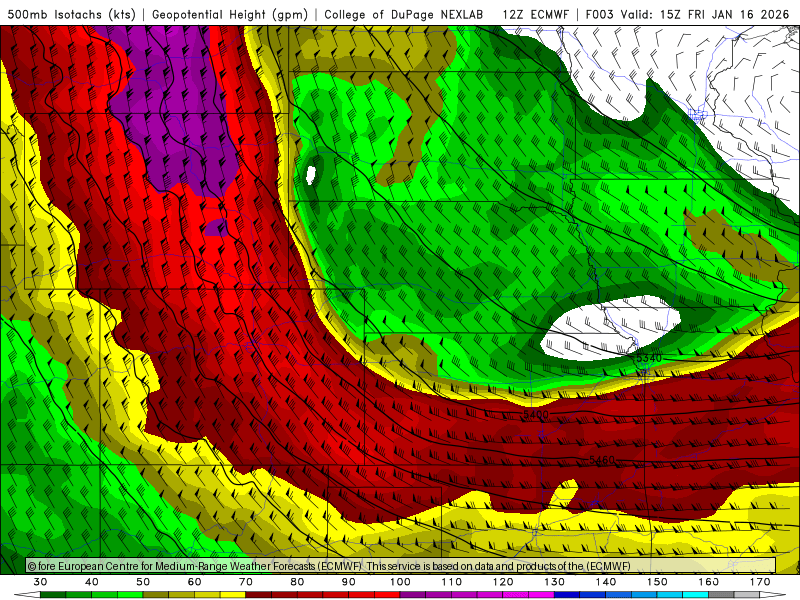Click the legend value 130
Image resolution: width=800 pixels, height=600 pixels.
[x=554, y=582]
